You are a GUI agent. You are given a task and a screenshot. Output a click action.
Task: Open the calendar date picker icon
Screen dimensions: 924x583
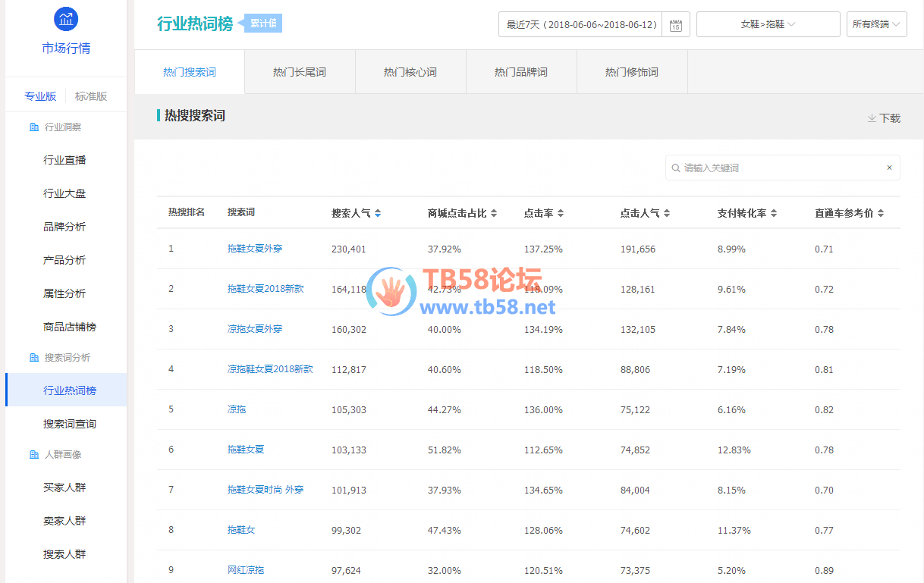[x=675, y=25]
